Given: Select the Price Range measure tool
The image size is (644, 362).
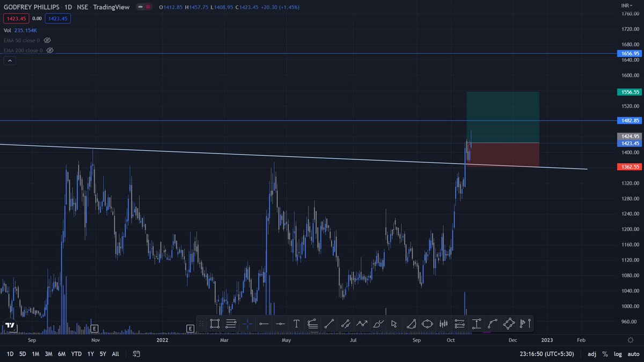Looking at the screenshot, I should tap(477, 323).
